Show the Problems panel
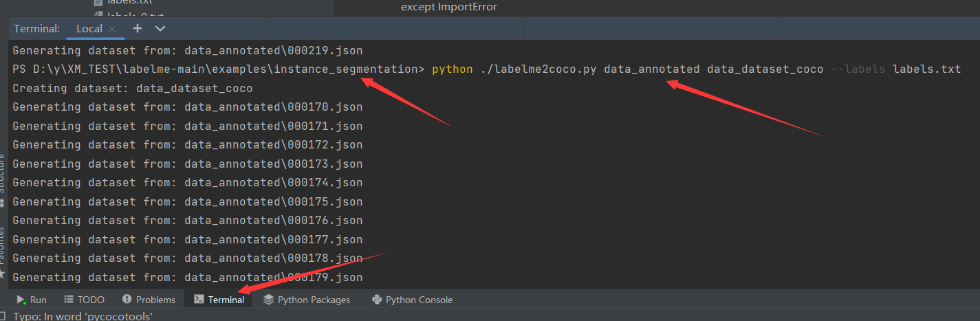Viewport: 980px width, 321px height. (x=149, y=300)
